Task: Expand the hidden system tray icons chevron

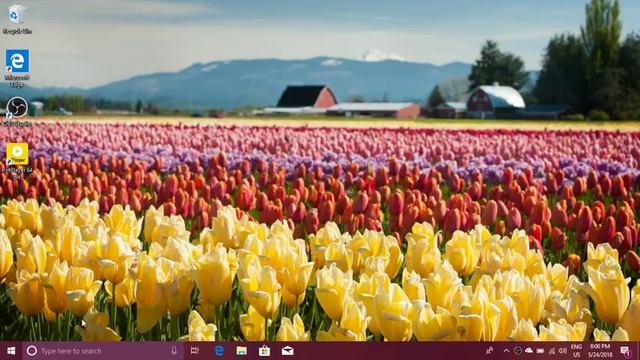Action: tap(507, 351)
